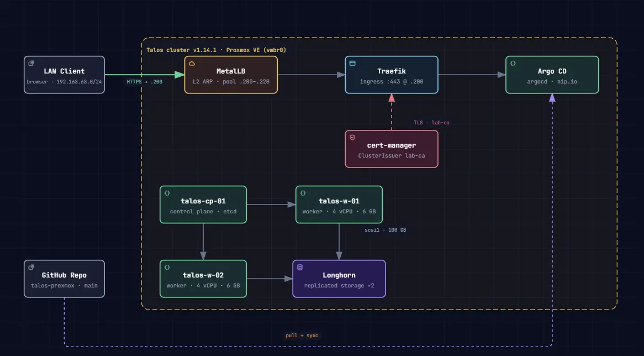Viewport: 644px width, 356px height.
Task: Select the talos-cp-01 node title
Action: 203,201
